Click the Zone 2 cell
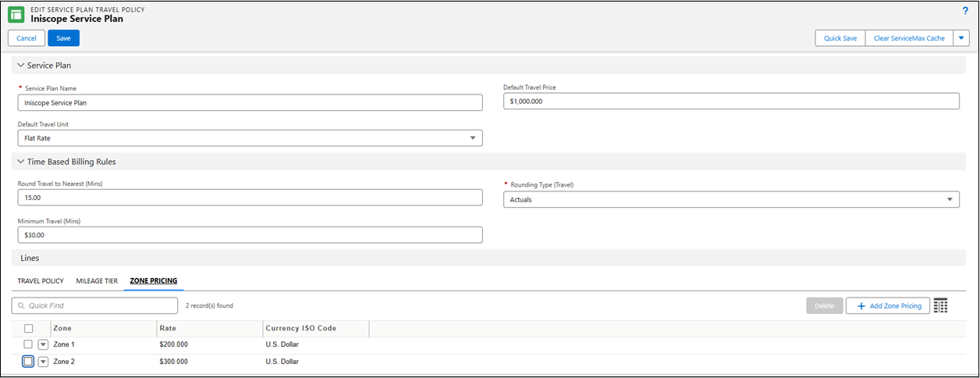 64,362
